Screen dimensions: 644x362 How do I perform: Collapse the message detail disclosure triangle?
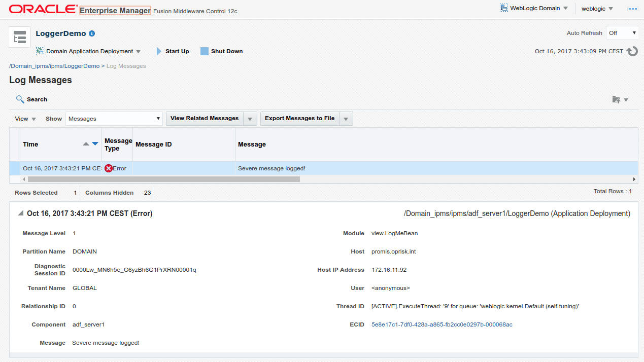(x=21, y=213)
